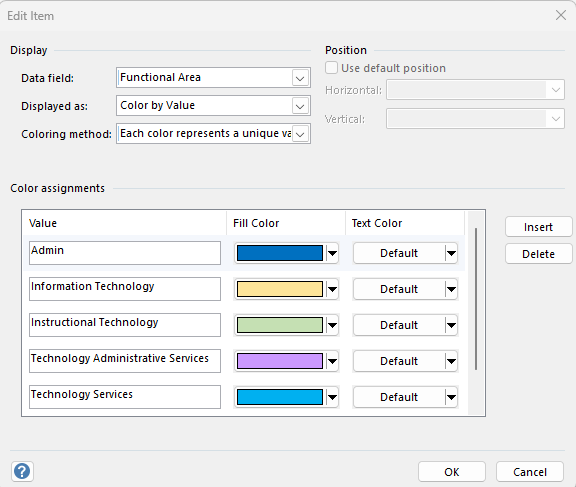Expand text color arrow for Information Technology
Screen dimensions: 576x487
[x=451, y=289]
